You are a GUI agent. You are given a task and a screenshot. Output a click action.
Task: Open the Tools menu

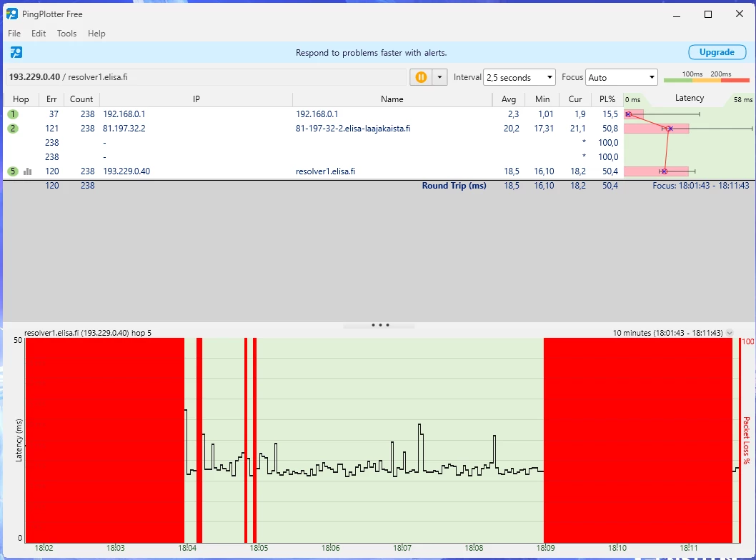[66, 34]
